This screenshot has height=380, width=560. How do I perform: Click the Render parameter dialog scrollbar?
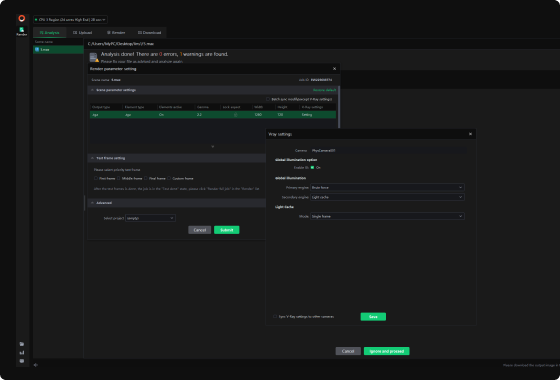(x=339, y=107)
